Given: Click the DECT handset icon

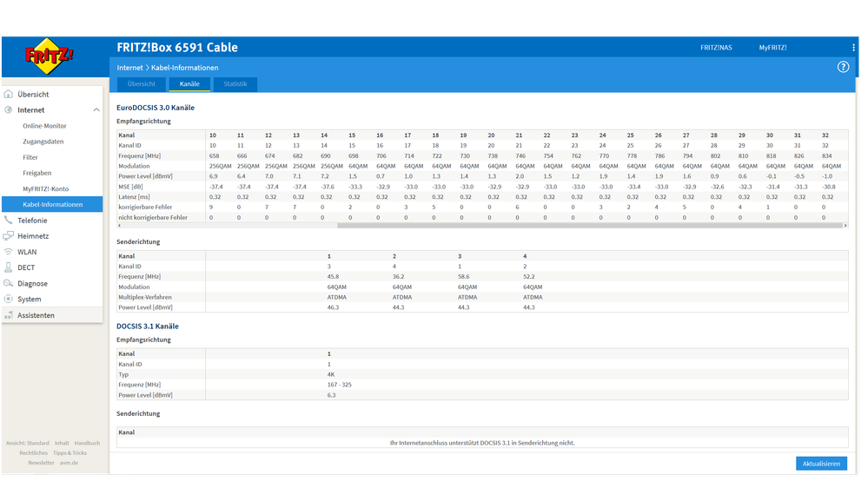Looking at the screenshot, I should 9,267.
